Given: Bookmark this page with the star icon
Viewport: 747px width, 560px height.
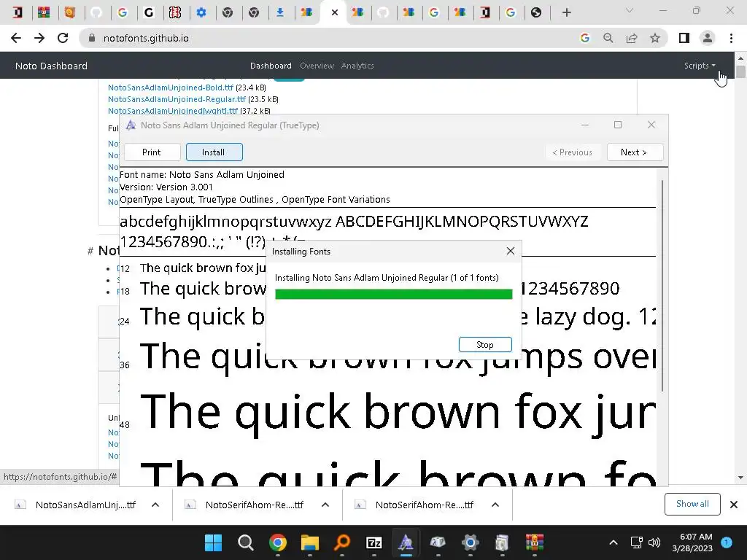Looking at the screenshot, I should pos(655,38).
